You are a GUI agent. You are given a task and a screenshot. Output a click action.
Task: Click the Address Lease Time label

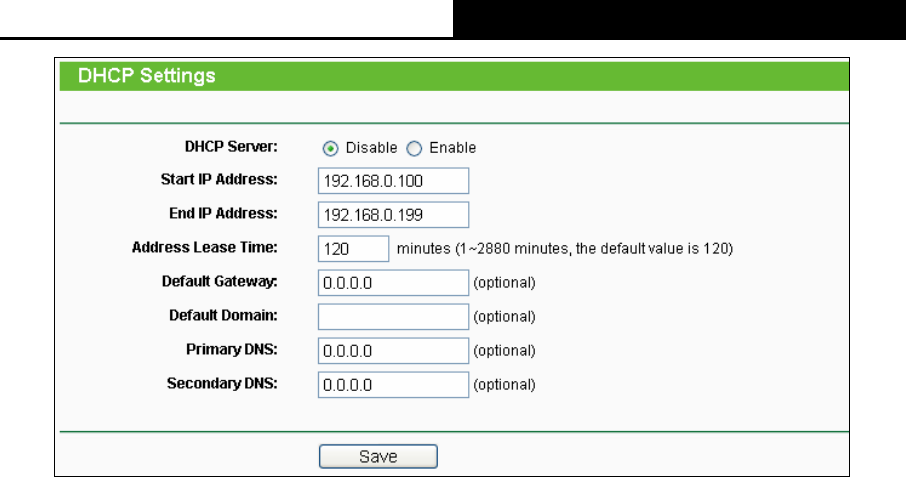tap(205, 248)
